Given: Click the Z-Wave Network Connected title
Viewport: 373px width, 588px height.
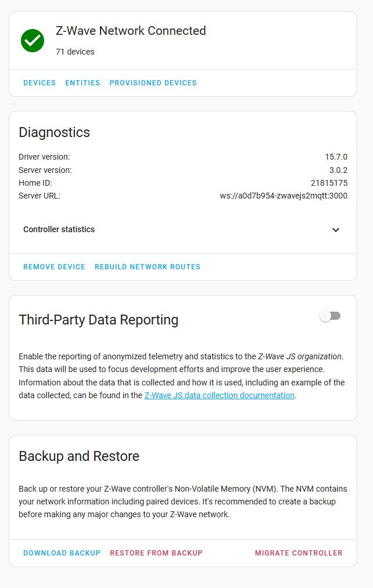Looking at the screenshot, I should click(131, 31).
